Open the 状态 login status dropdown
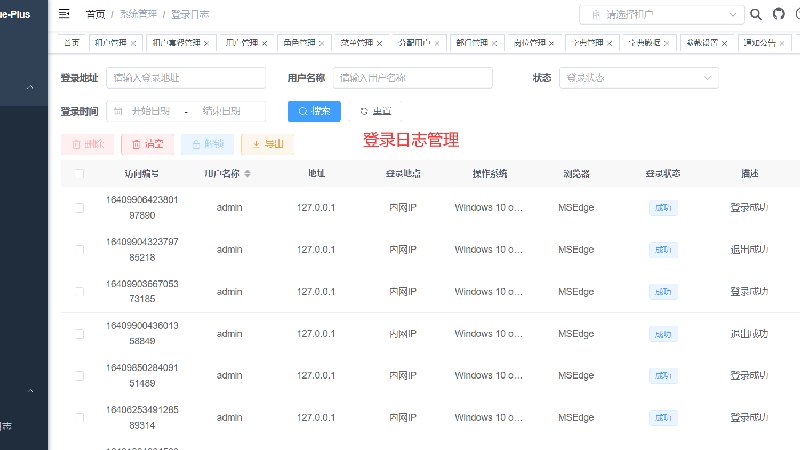Screen dimensions: 800x450 coord(638,78)
